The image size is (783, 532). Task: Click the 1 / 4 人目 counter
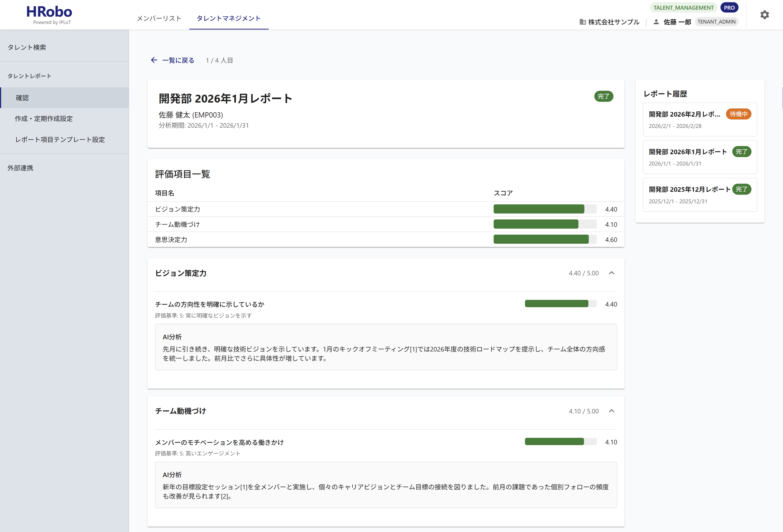pos(219,60)
